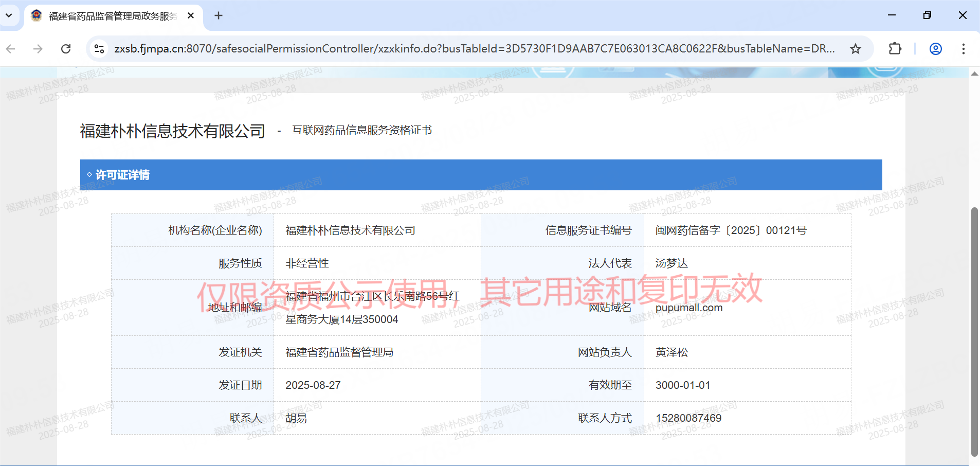Viewport: 980px width, 466px height.
Task: Click the pupumall.com website domain
Action: pos(688,308)
